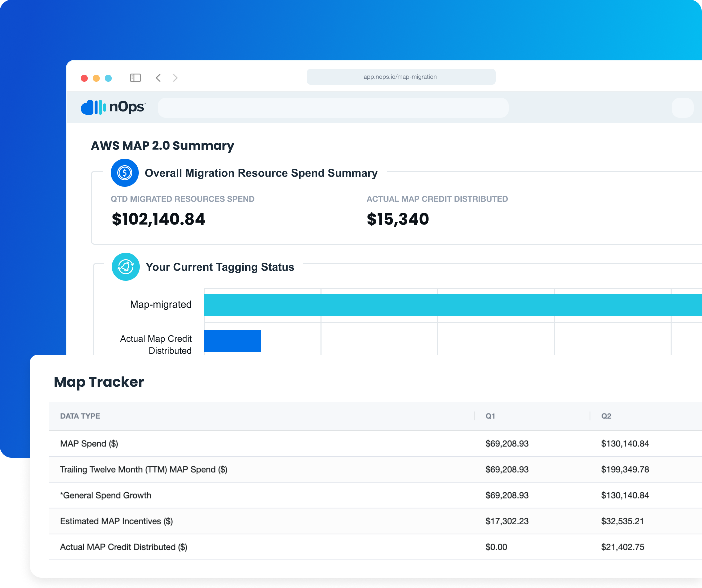Click TTM MAP Spend Q1 value

pos(507,470)
